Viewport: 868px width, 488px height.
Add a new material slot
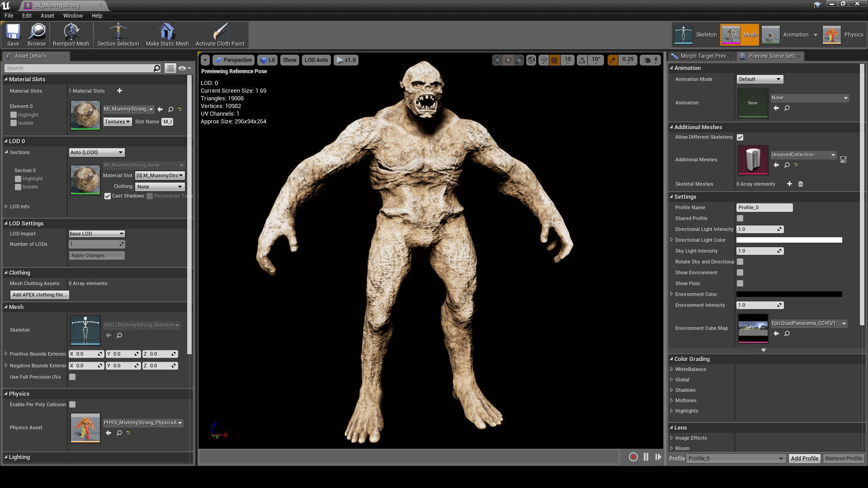(119, 91)
